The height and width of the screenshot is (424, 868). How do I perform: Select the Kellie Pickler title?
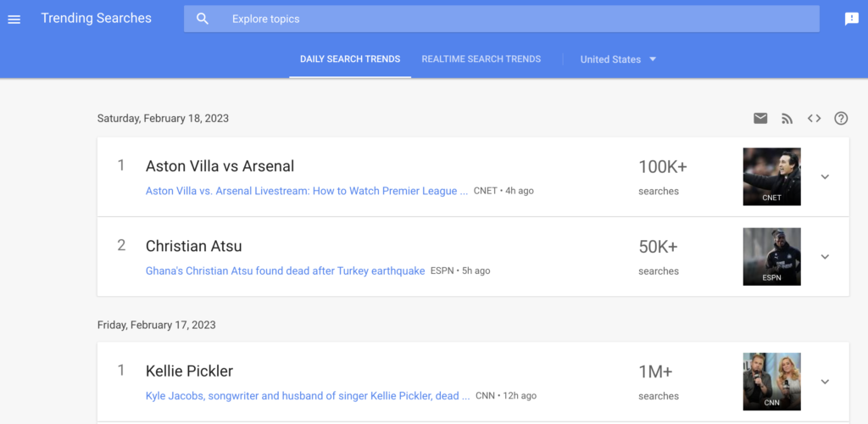[189, 371]
